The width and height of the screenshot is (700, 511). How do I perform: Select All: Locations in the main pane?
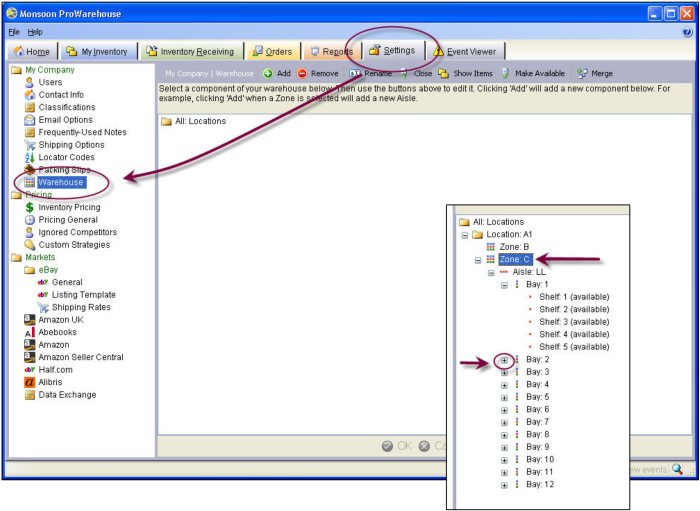[x=199, y=122]
